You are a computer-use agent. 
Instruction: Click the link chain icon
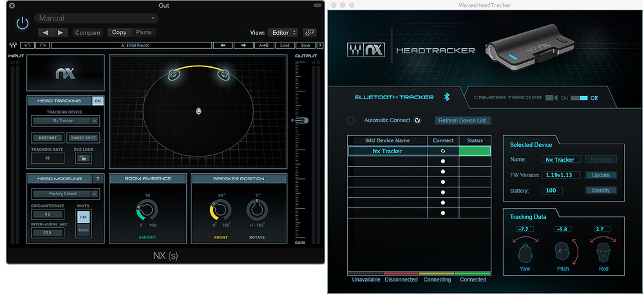pyautogui.click(x=309, y=32)
